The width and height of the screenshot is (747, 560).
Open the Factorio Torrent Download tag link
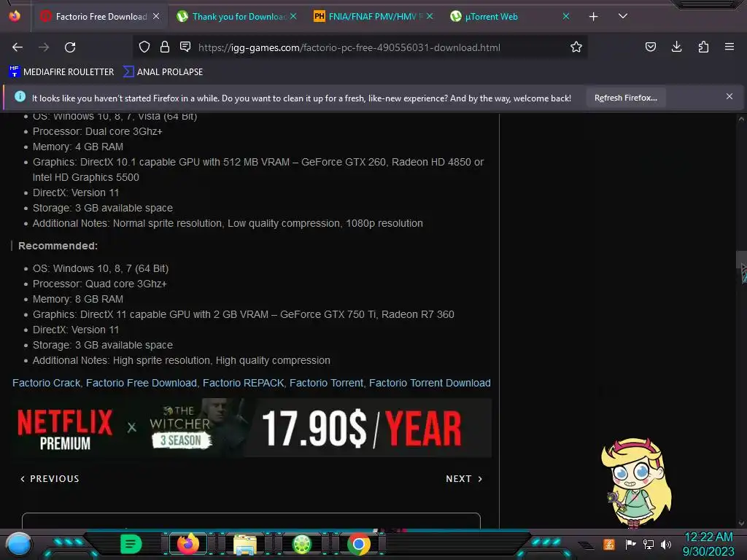coord(430,383)
